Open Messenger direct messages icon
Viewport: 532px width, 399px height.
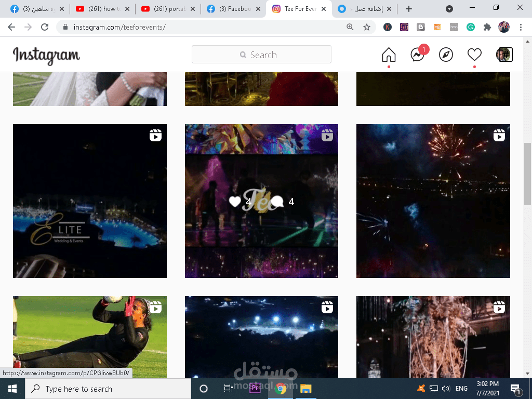[418, 54]
